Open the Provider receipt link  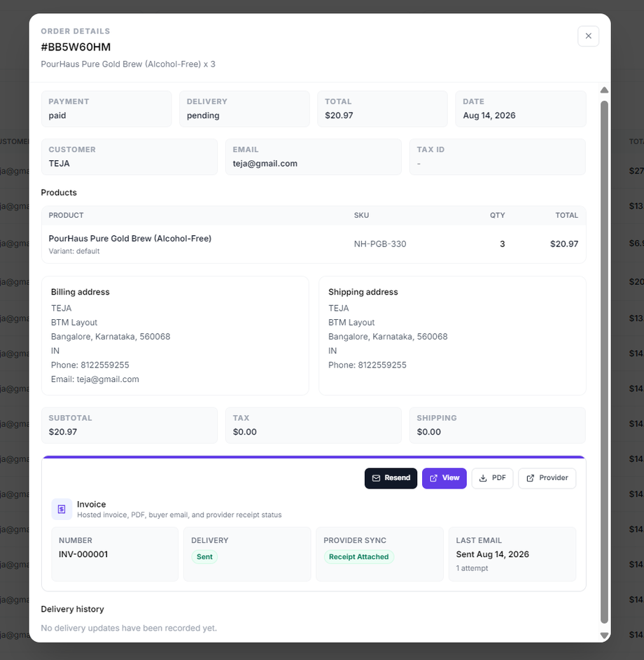pos(547,478)
